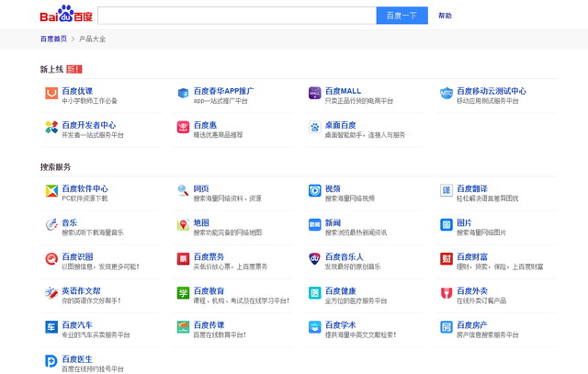This screenshot has height=374, width=588.
Task: Click the 百度翻译 译 icon
Action: click(x=447, y=190)
